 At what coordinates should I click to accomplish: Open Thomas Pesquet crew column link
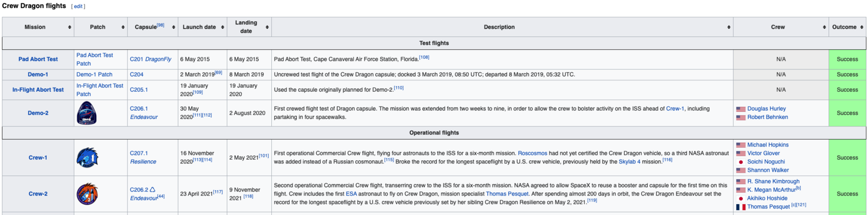coord(769,207)
